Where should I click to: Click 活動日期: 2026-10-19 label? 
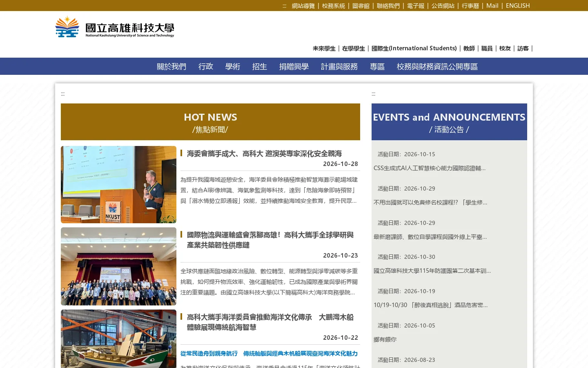click(x=406, y=291)
